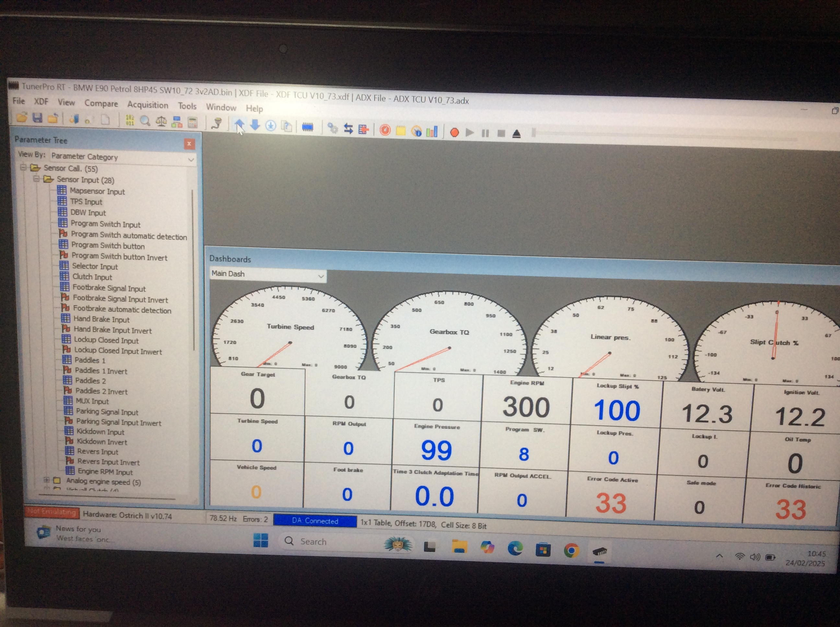The height and width of the screenshot is (627, 840).
Task: Select the Kickdown Invert flag item
Action: (x=101, y=442)
